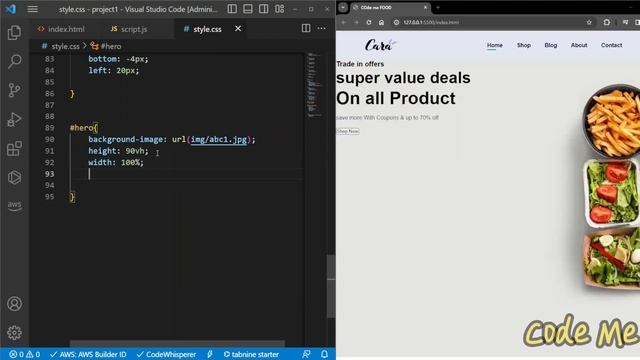Click the plug icon in status bar
This screenshot has height=360, width=640.
(210, 354)
